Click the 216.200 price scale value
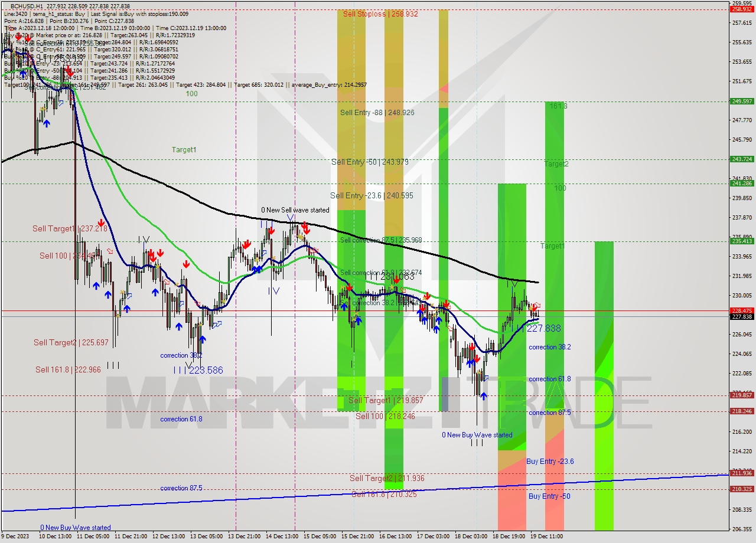 [742, 431]
